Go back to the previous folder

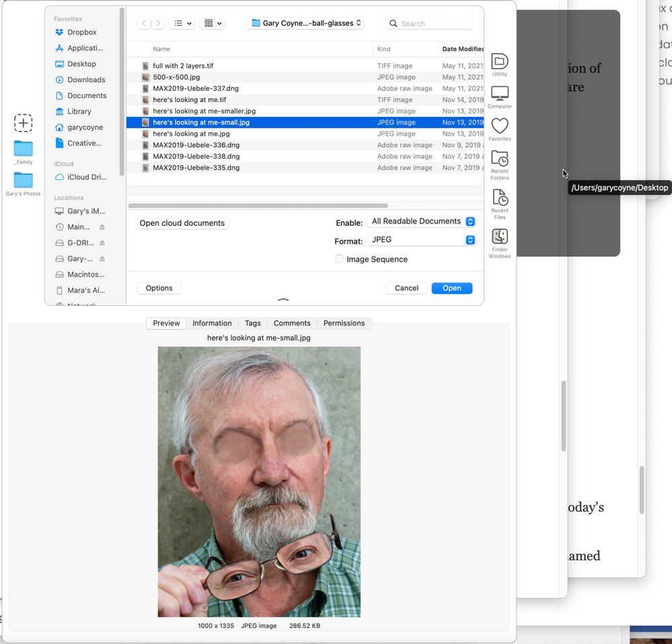pyautogui.click(x=144, y=23)
